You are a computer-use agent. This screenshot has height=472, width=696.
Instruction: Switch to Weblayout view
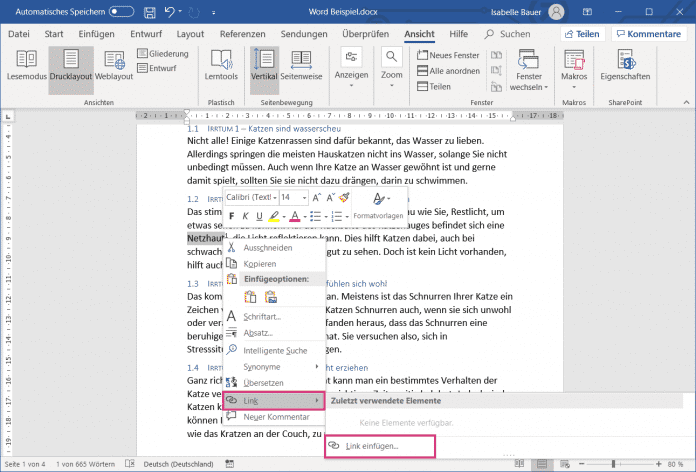click(113, 60)
